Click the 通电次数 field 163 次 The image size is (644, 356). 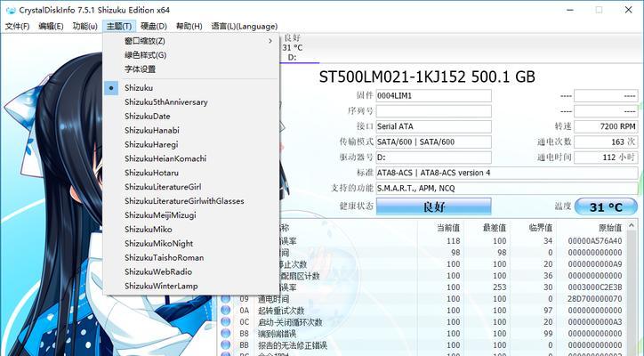[x=607, y=142]
